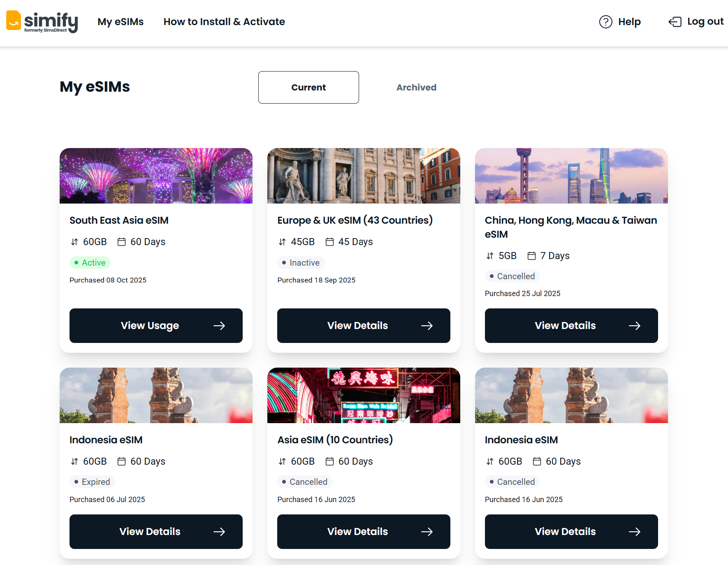Screen dimensions: 728x565
Task: Click the Simify logo
Action: coord(42,22)
